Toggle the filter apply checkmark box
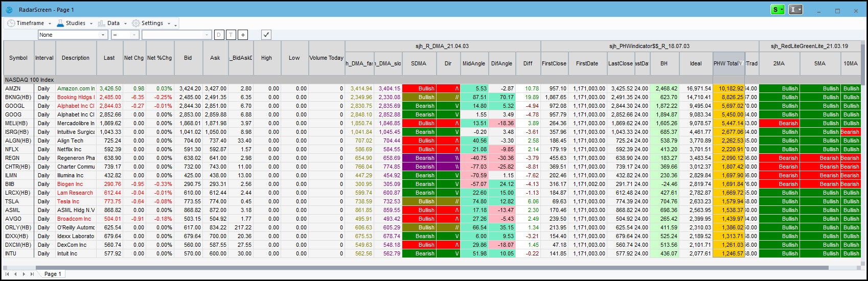 pyautogui.click(x=266, y=35)
